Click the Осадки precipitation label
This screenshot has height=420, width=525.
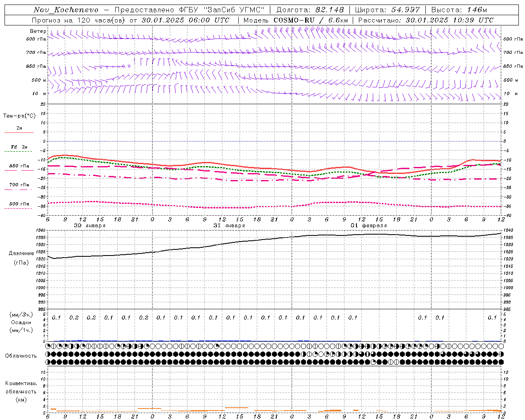(21, 322)
